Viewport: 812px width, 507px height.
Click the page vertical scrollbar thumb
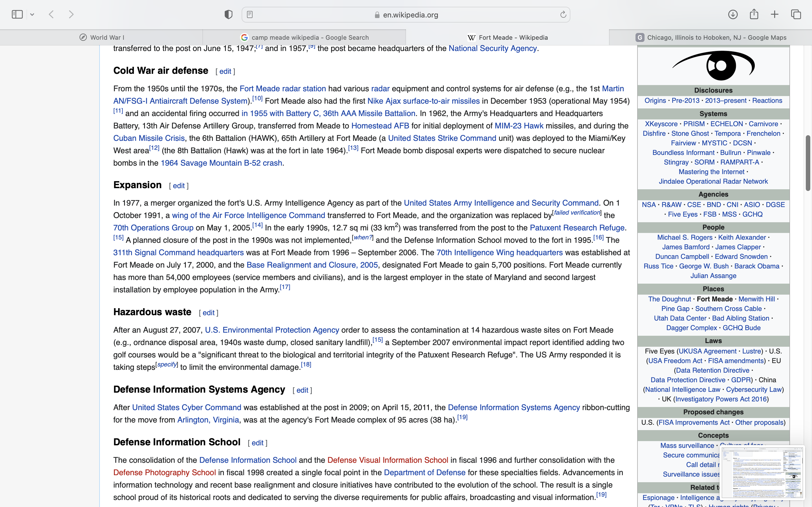click(808, 163)
